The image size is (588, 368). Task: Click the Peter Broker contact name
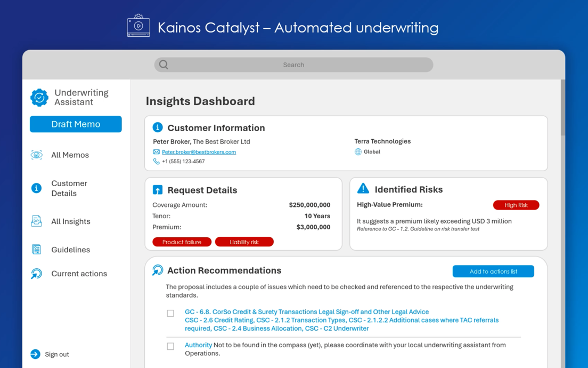pyautogui.click(x=171, y=141)
